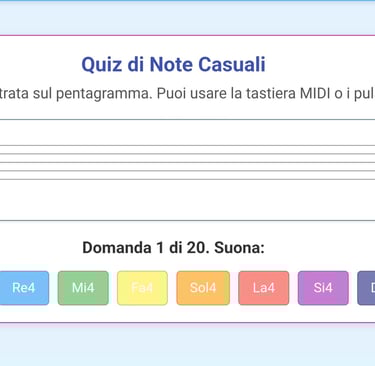
Task: Pick the purple Si4 note button
Action: (x=323, y=288)
